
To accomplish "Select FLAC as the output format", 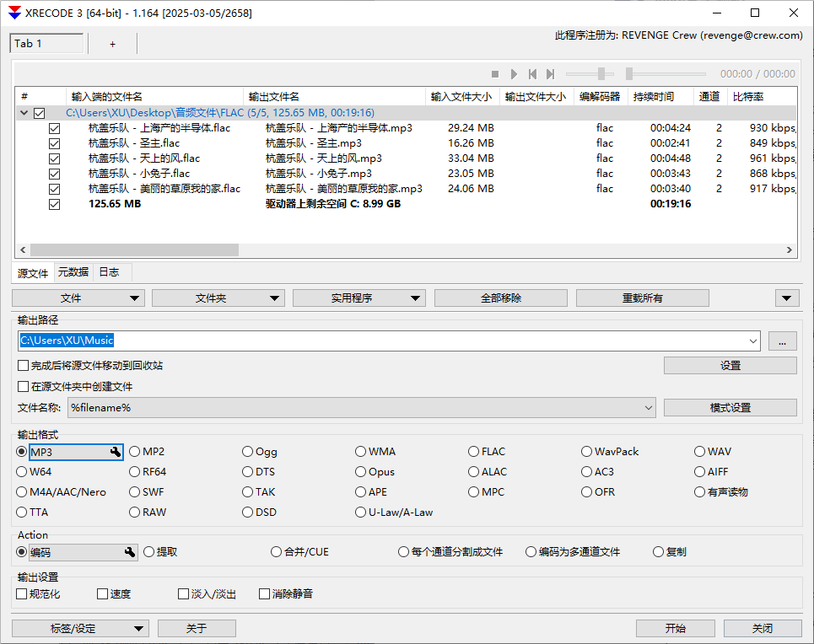I will click(473, 452).
